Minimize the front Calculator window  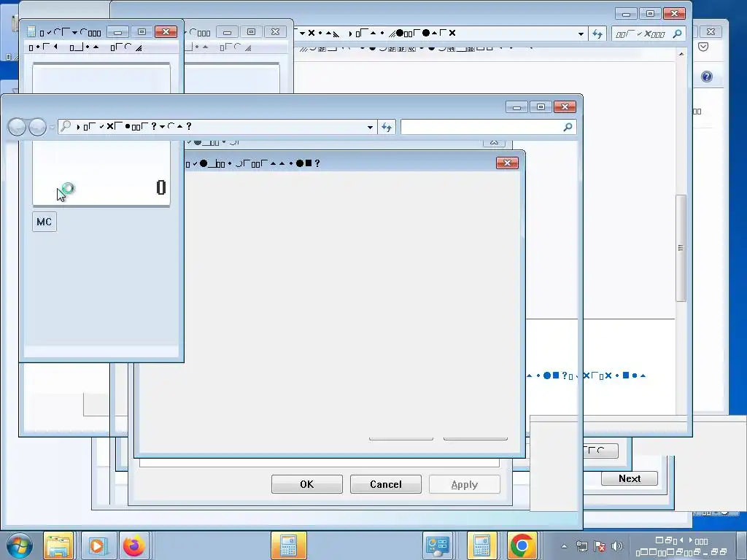click(x=117, y=32)
